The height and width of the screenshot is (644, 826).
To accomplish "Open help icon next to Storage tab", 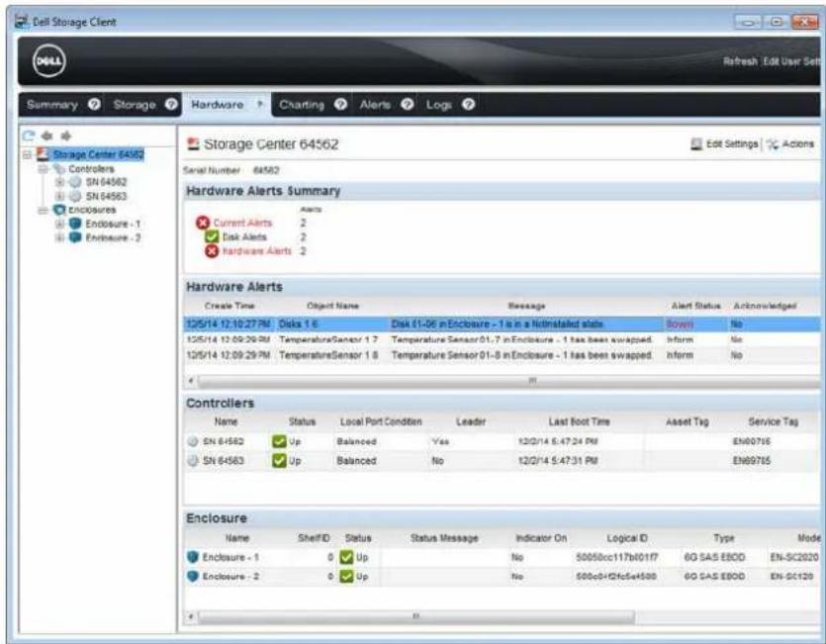I will coord(171,104).
